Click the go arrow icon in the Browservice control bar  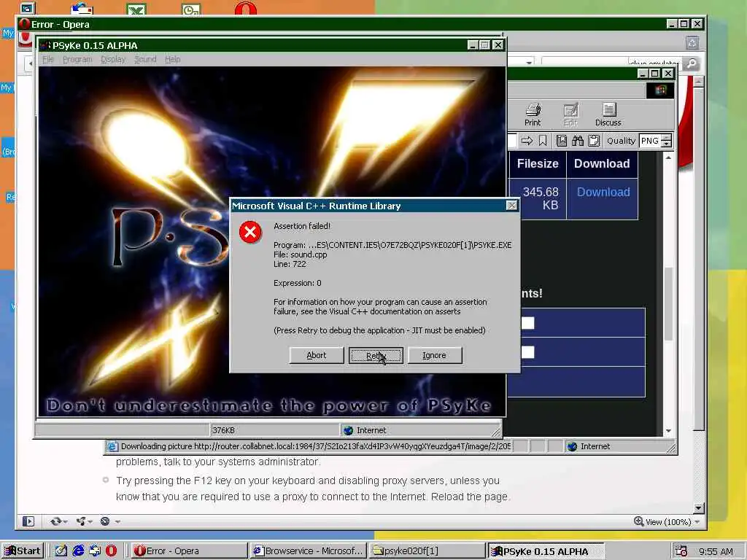527,141
